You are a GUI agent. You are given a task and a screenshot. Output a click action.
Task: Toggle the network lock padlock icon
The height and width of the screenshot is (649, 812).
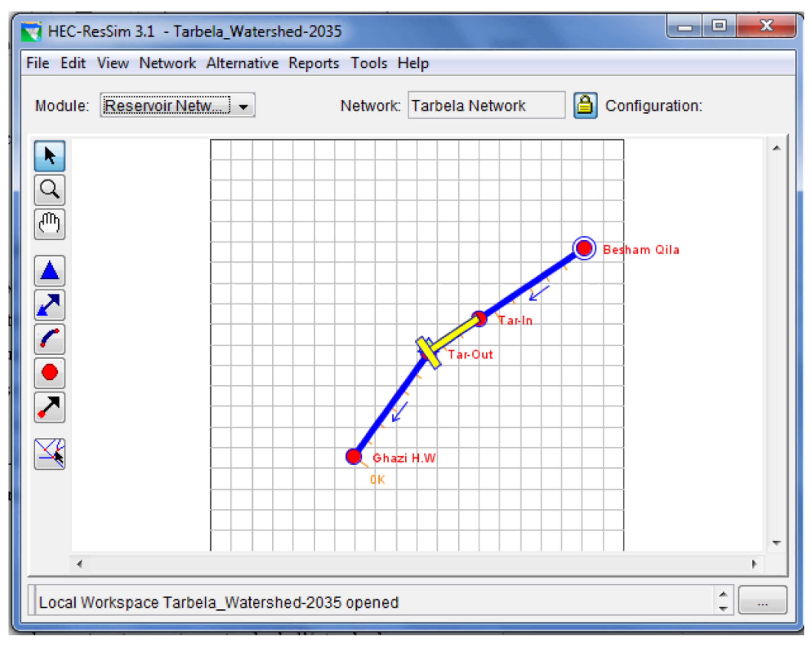click(585, 106)
